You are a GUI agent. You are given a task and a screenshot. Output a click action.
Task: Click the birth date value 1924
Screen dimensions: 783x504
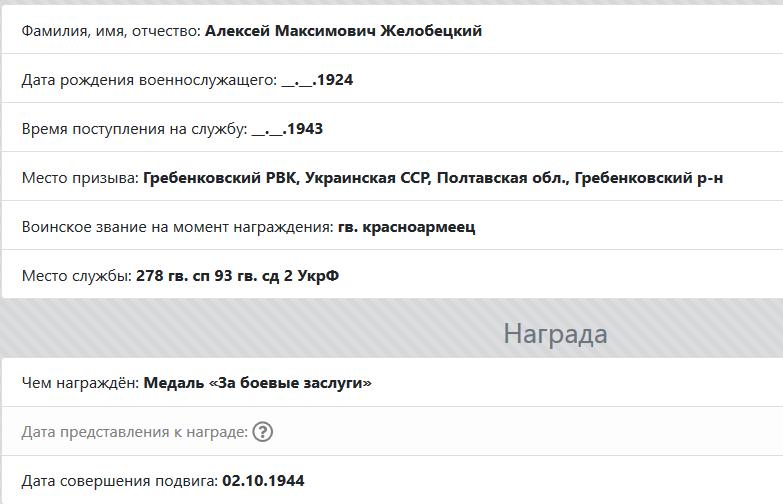(x=318, y=80)
